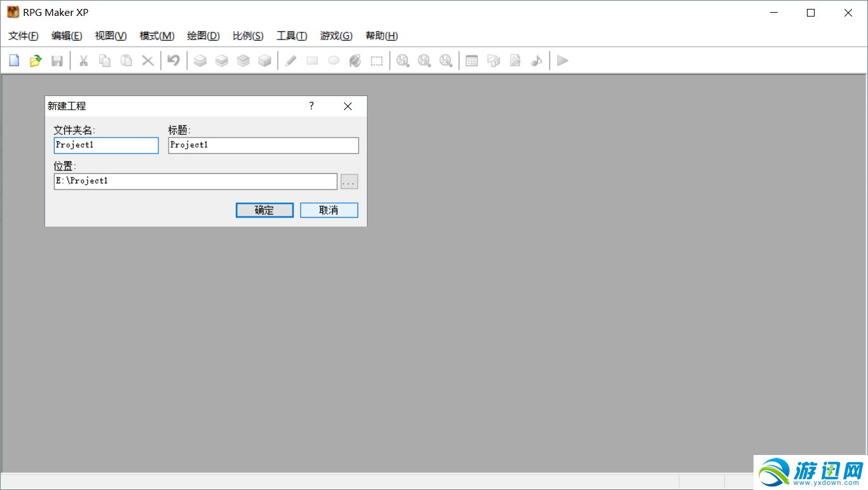
Task: Select the Ellipse drawing tool
Action: pos(334,60)
